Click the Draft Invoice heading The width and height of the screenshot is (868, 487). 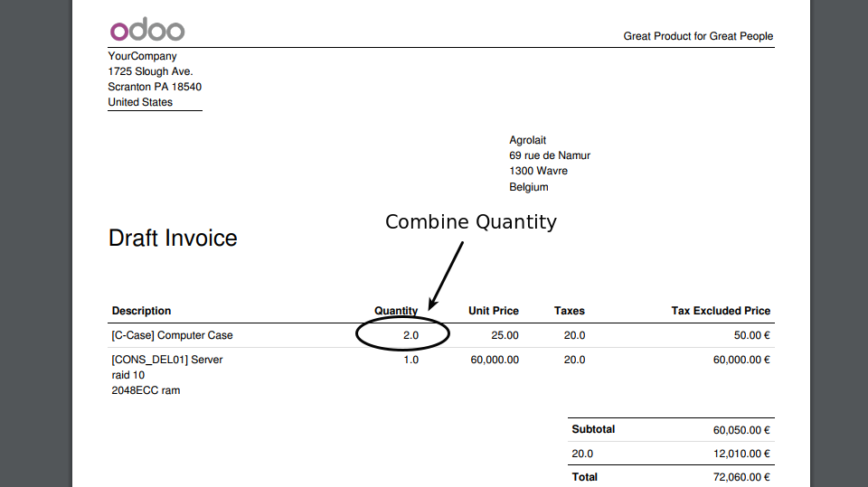click(173, 238)
